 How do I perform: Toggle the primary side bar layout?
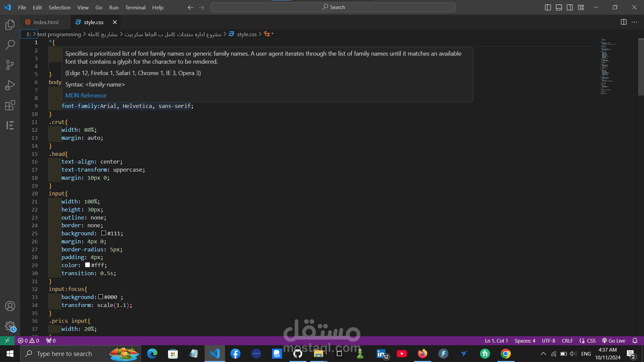coord(548,7)
